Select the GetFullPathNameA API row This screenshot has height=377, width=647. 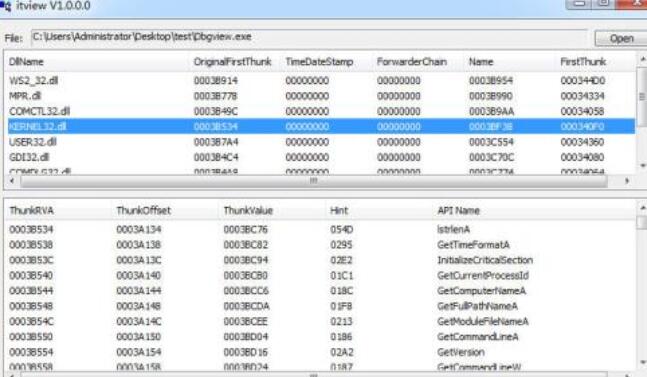pyautogui.click(x=321, y=306)
